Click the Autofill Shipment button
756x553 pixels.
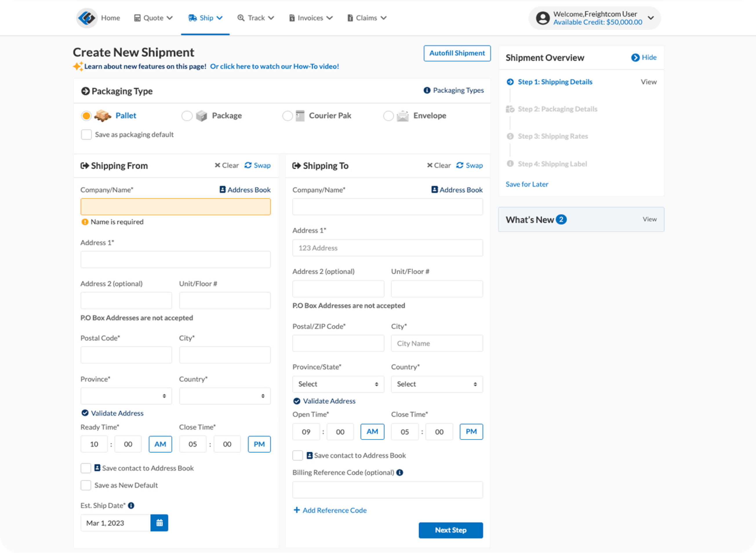click(457, 53)
